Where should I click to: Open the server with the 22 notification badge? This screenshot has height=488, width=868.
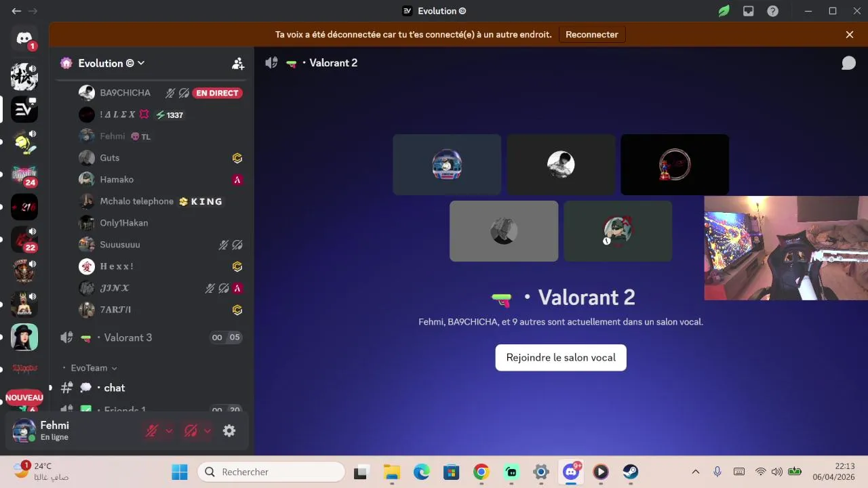pyautogui.click(x=24, y=239)
